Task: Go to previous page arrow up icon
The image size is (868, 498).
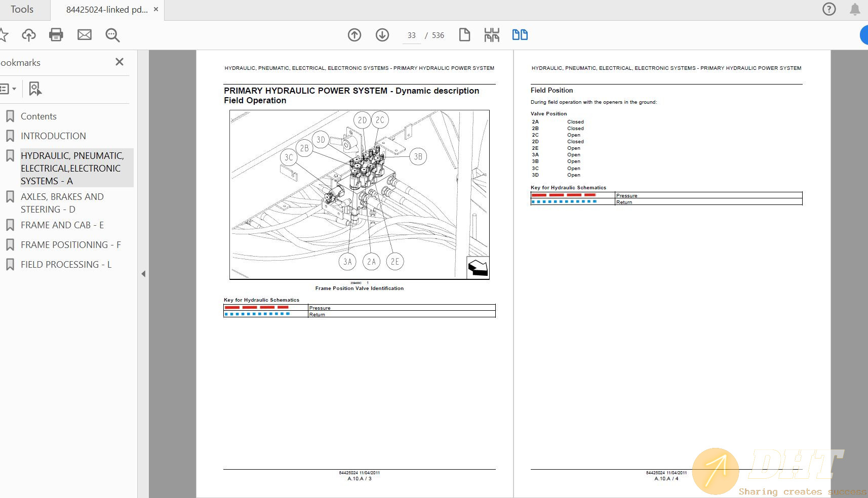Action: [354, 35]
